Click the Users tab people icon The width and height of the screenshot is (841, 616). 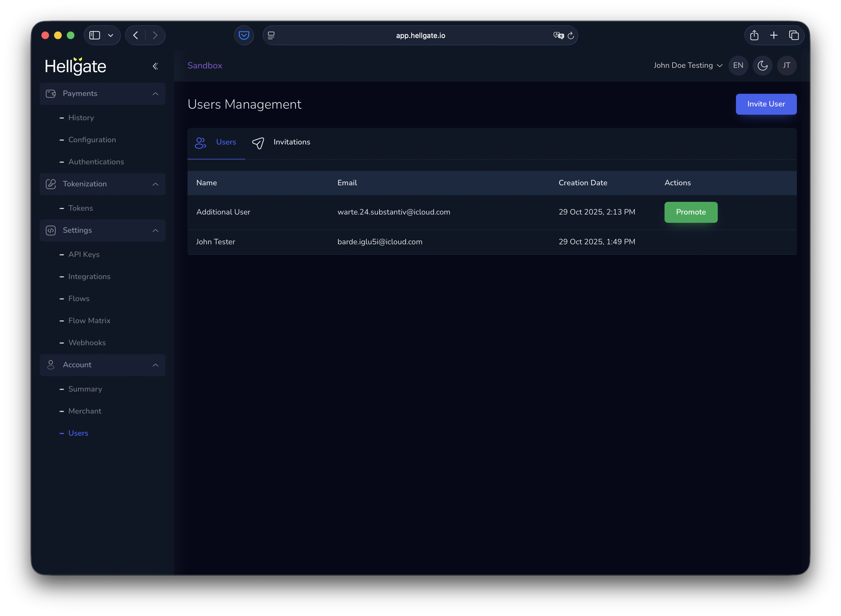coord(200,143)
